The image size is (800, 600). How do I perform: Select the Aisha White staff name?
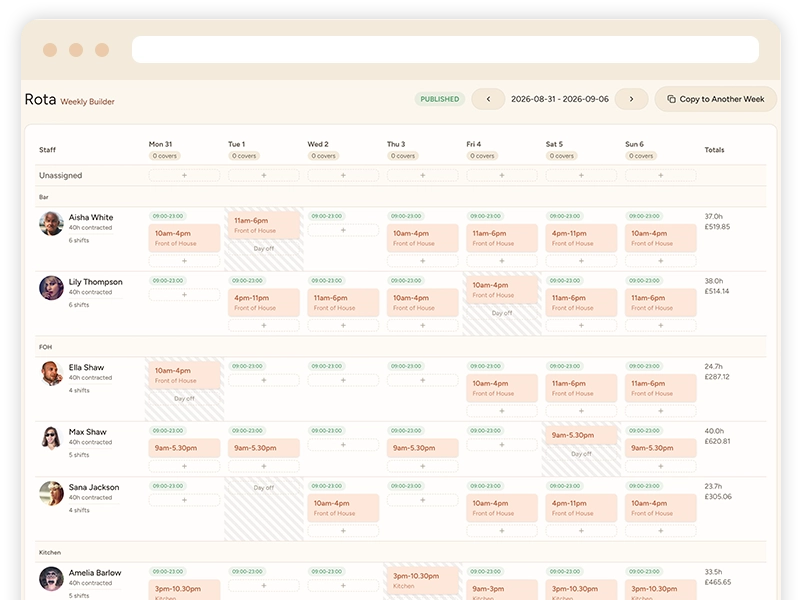point(91,217)
